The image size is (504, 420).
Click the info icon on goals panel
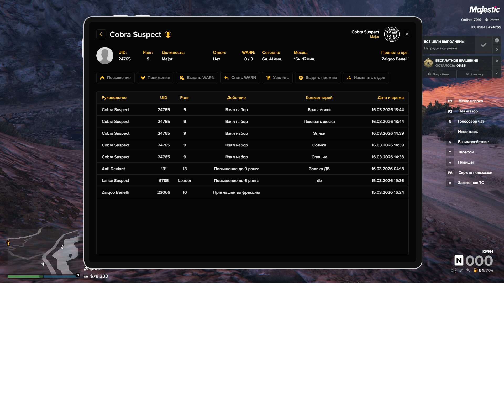pyautogui.click(x=497, y=40)
